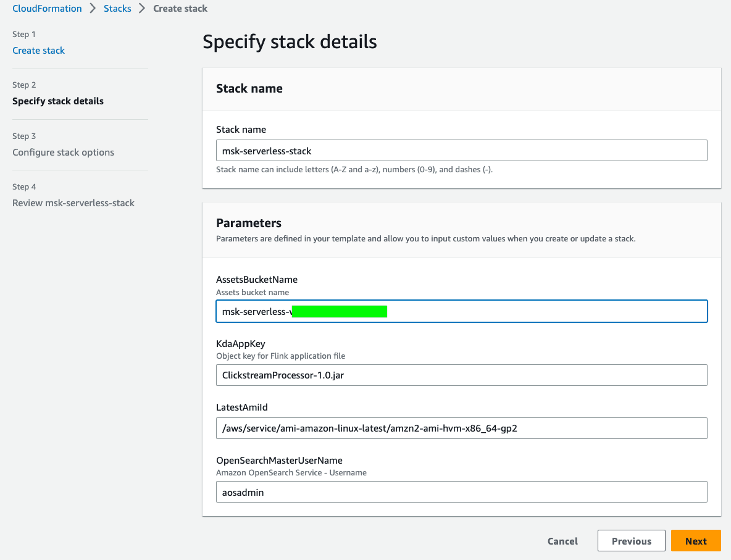Click the Stack name panel heading

(249, 88)
